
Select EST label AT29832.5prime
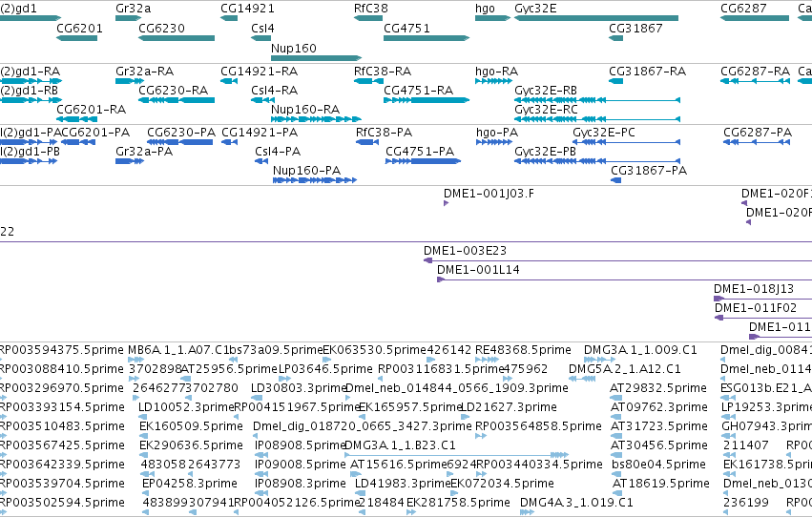657,388
